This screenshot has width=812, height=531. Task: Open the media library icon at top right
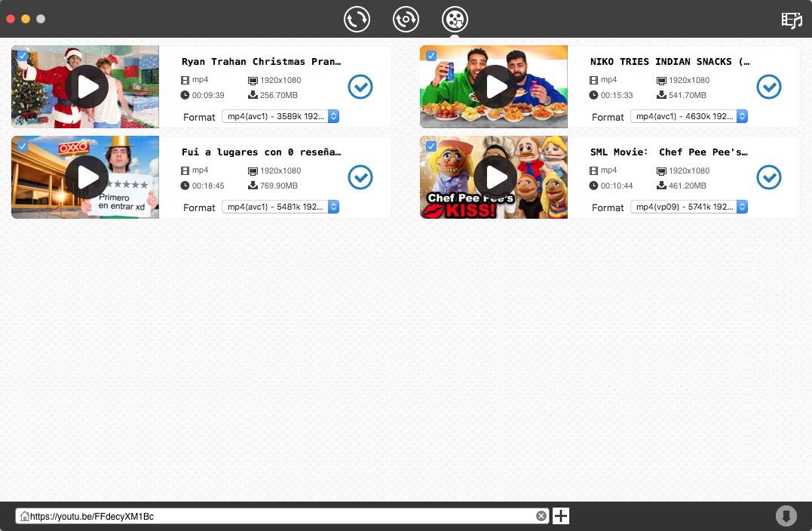[792, 20]
